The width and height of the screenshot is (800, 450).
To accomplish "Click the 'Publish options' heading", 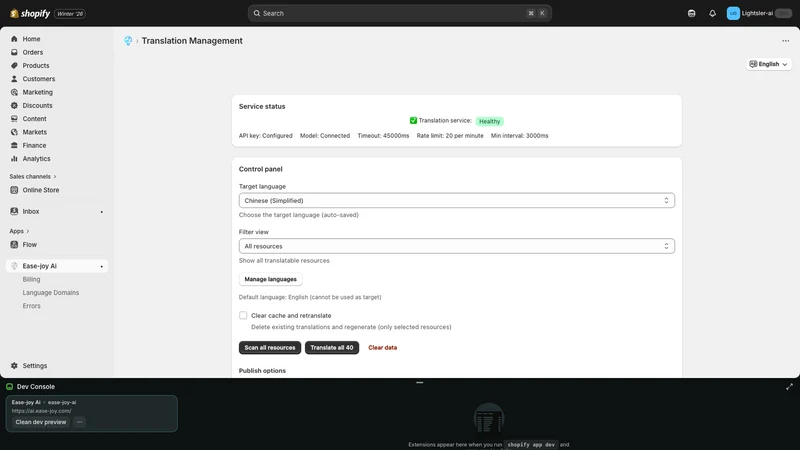I will point(262,370).
